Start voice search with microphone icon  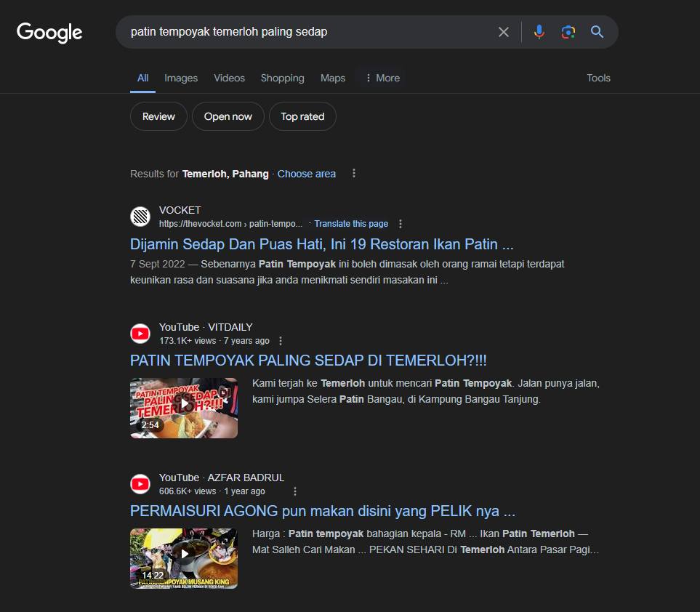coord(539,32)
